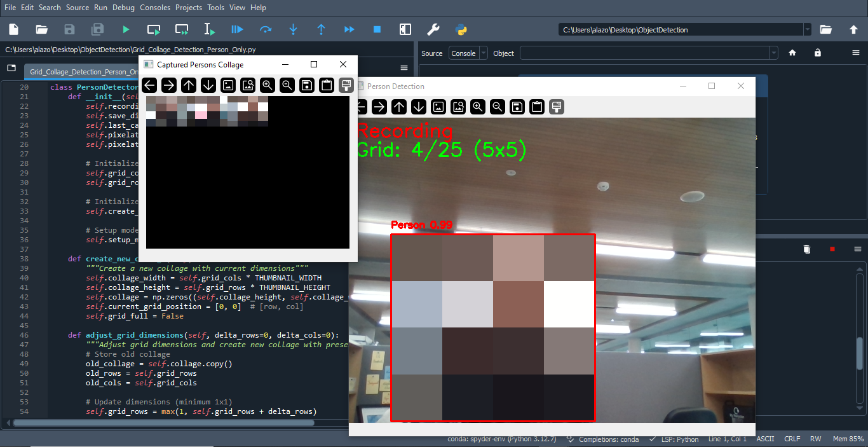Zoom out in the Captured Persons Collage window

click(287, 85)
